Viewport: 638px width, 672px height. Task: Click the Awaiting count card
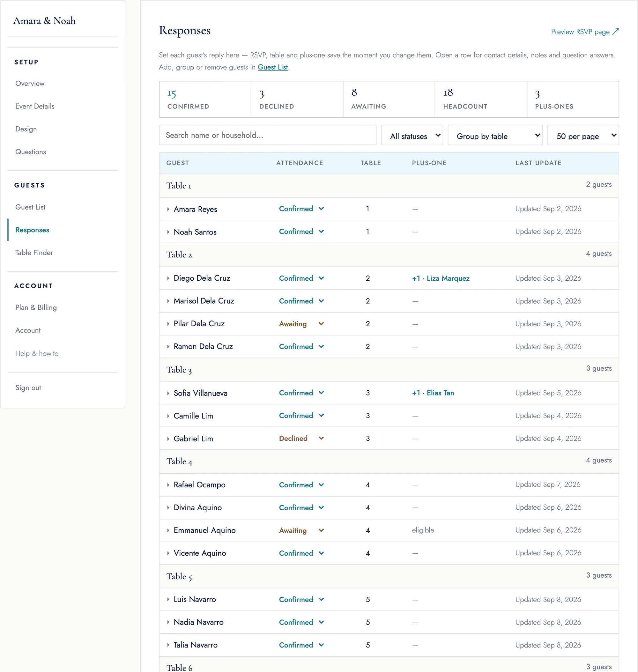coord(389,99)
